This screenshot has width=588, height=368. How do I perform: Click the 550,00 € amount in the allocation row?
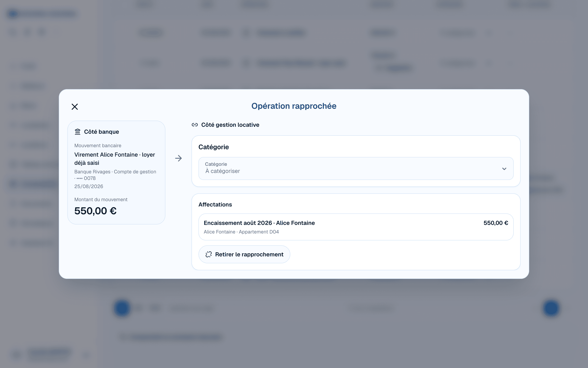pyautogui.click(x=496, y=223)
